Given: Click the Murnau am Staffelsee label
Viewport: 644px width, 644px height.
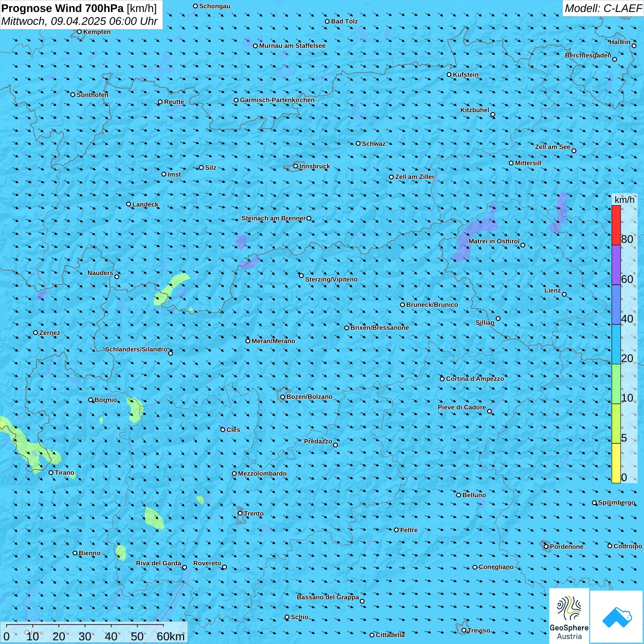Looking at the screenshot, I should tap(292, 46).
